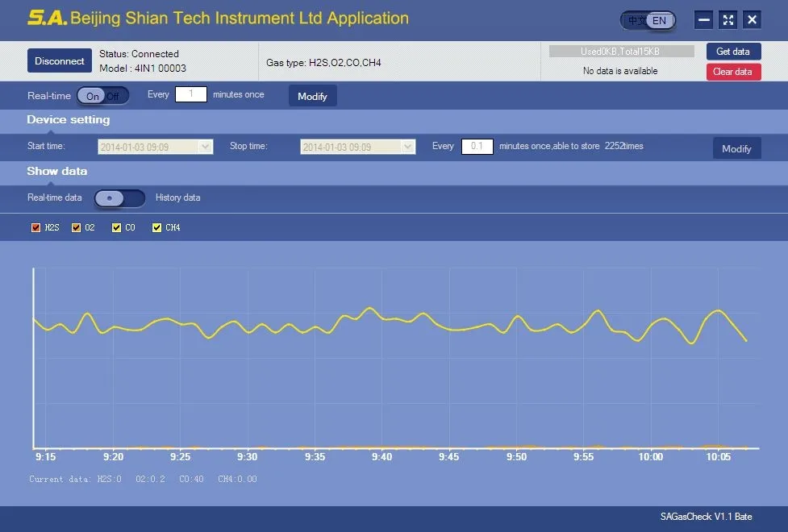Switch between Real-time and History data
Screen dimensions: 788x532
point(119,198)
